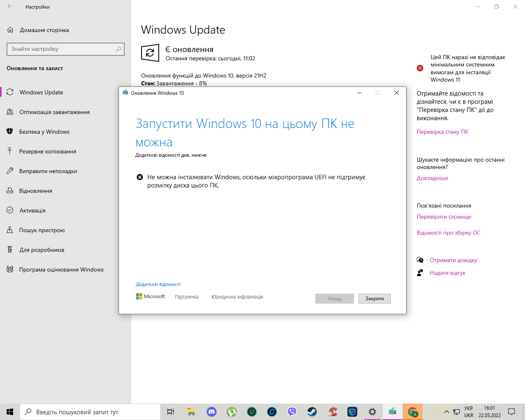Viewport: 525px width, 420px height.
Task: Click the back arrow in Settings header
Action: [x=10, y=7]
